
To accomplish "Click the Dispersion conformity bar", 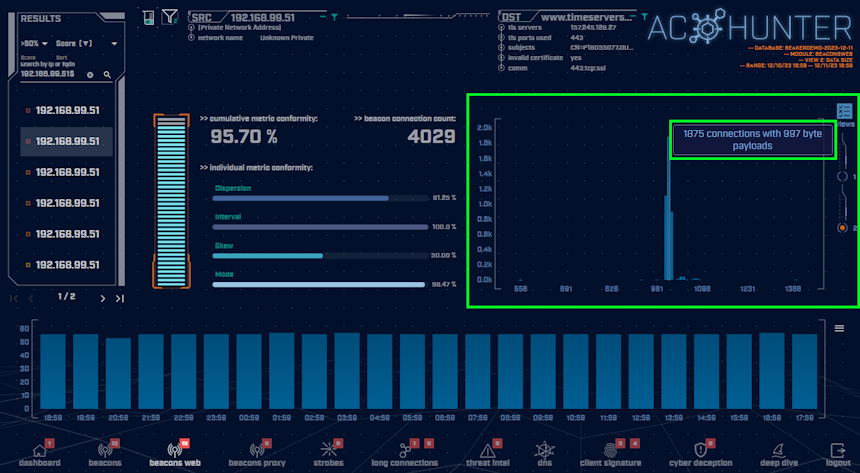I will (320, 198).
